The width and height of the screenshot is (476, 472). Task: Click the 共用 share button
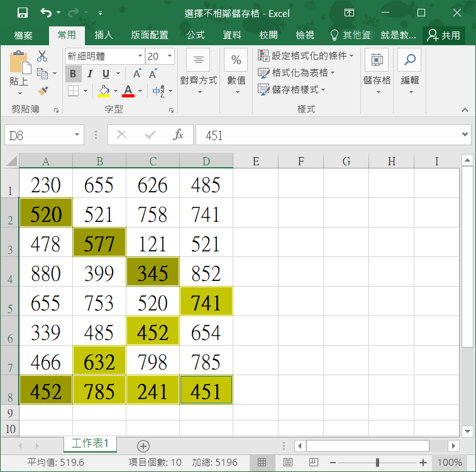click(444, 35)
